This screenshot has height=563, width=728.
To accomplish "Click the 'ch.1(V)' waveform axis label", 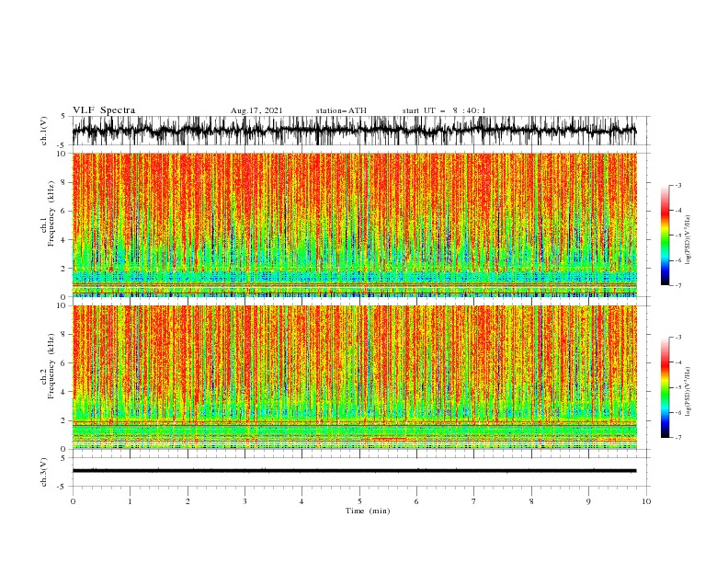I will [x=44, y=131].
